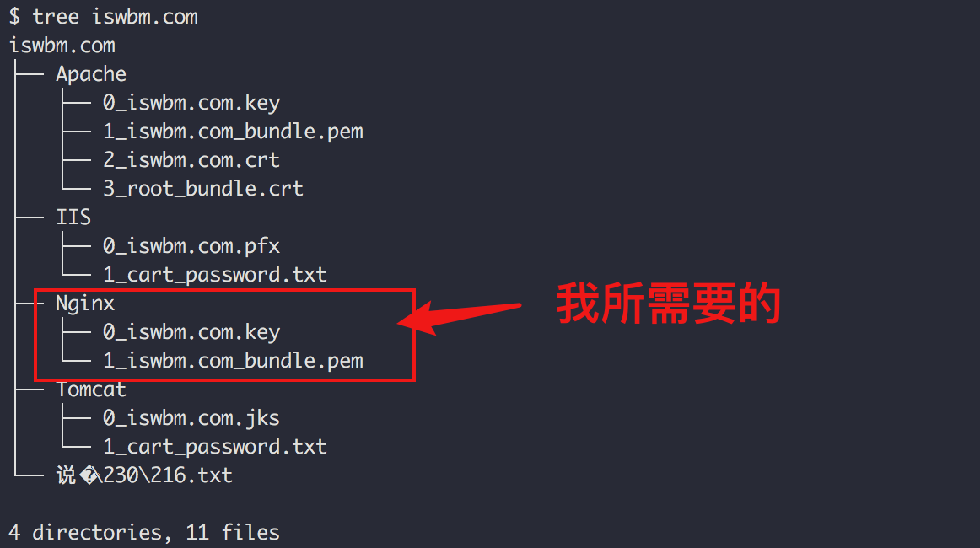Click the 3_root_bundle.crt entry
Viewport: 980px width, 548px height.
(203, 189)
